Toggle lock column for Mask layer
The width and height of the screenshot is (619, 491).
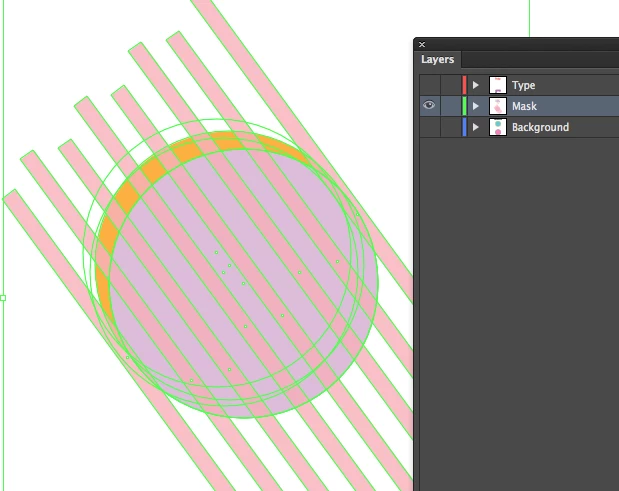(x=451, y=106)
